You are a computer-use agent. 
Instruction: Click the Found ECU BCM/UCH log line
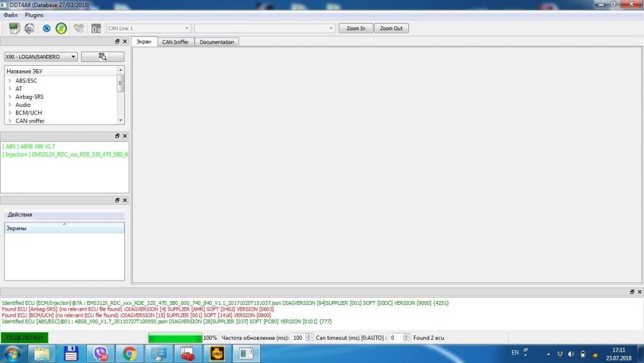[137, 315]
